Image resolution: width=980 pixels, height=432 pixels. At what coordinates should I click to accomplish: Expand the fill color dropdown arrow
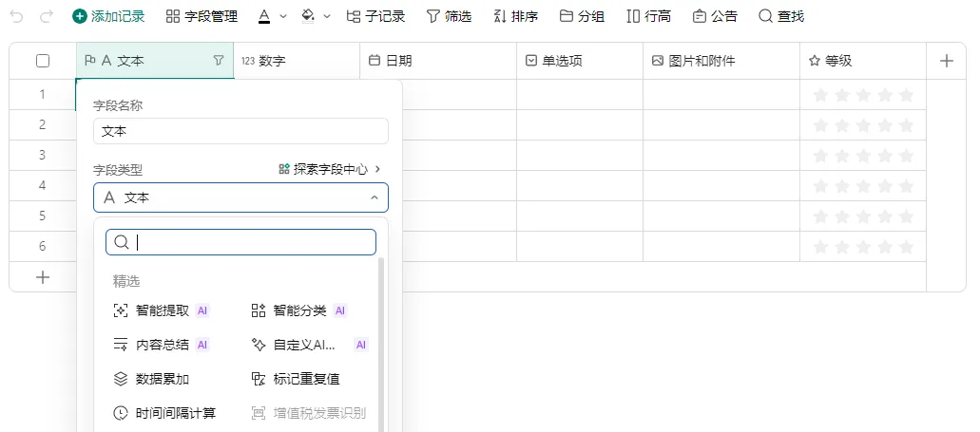pyautogui.click(x=327, y=17)
